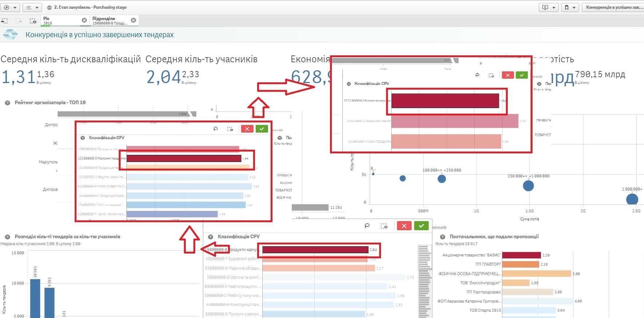Expand the list view menu

coord(32,7)
